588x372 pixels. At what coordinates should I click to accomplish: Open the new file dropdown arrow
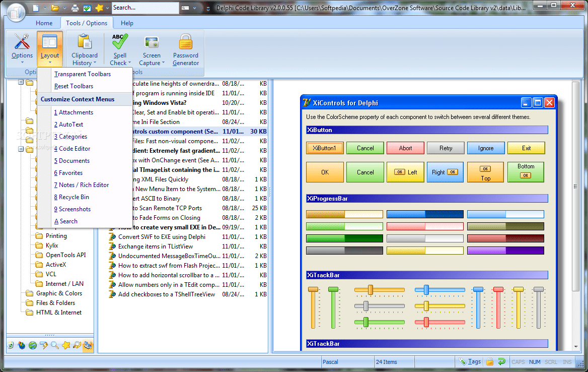click(44, 8)
